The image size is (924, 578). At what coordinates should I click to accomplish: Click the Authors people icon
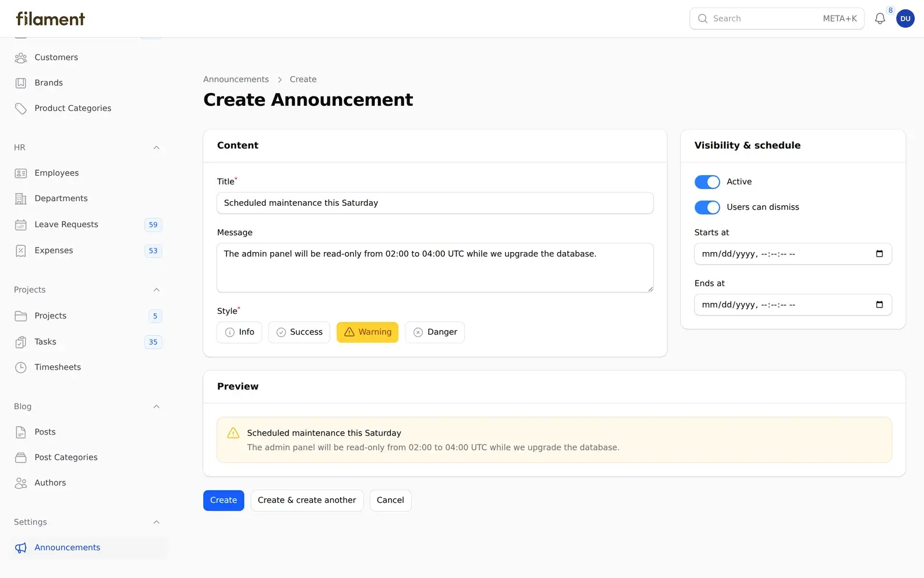(x=21, y=483)
